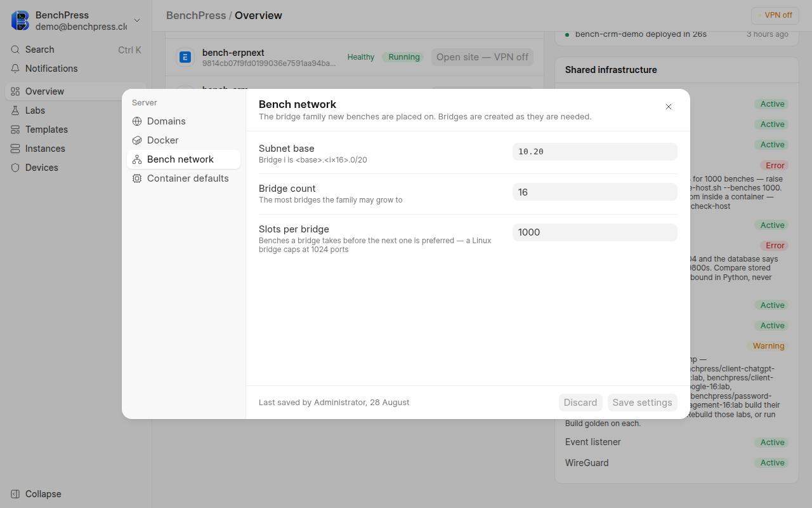Viewport: 812px width, 508px height.
Task: Click the Running badge on bench-erpnext
Action: (x=404, y=57)
